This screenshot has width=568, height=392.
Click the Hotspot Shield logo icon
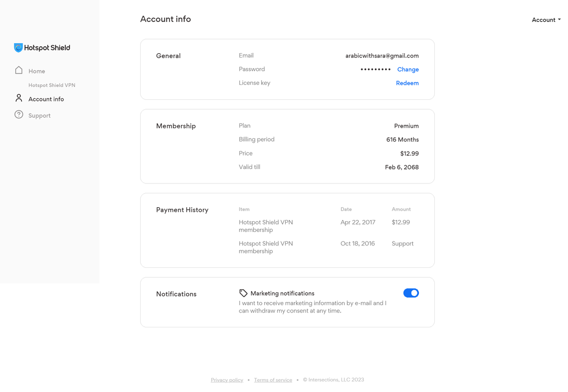click(x=18, y=48)
